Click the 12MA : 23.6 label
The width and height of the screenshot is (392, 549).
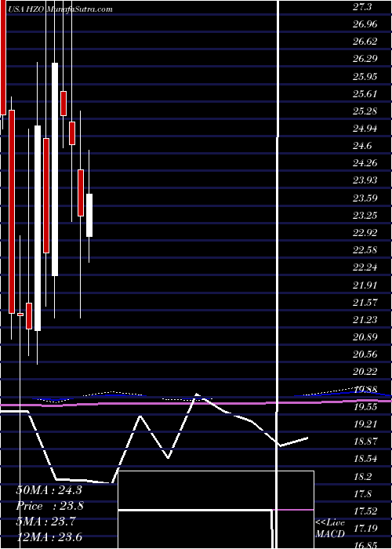[x=49, y=537]
